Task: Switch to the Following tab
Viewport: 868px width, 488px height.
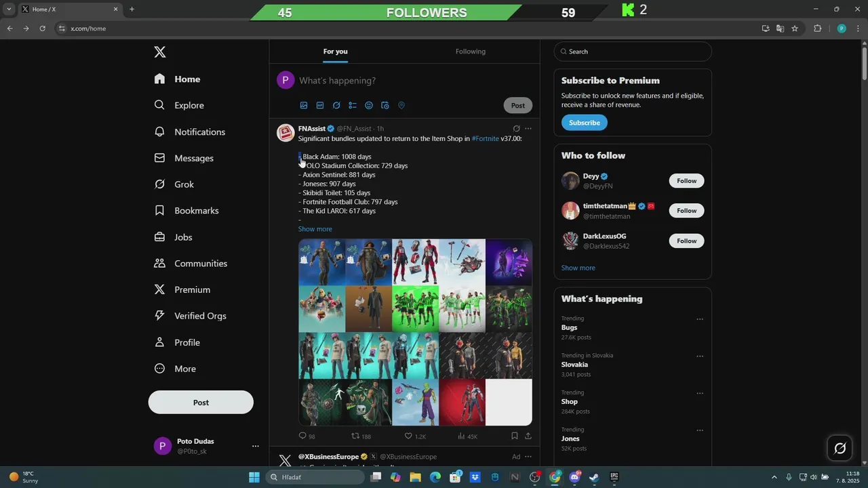Action: pyautogui.click(x=471, y=52)
